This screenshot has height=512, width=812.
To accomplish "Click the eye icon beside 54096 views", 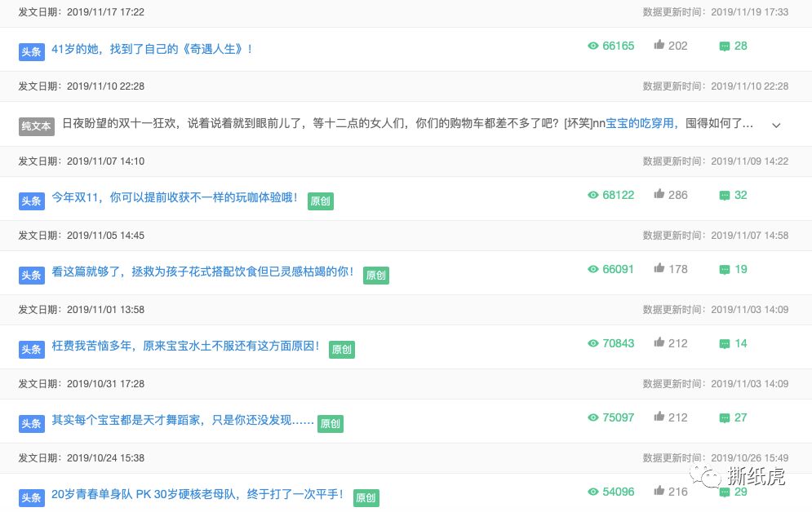I will [x=593, y=492].
